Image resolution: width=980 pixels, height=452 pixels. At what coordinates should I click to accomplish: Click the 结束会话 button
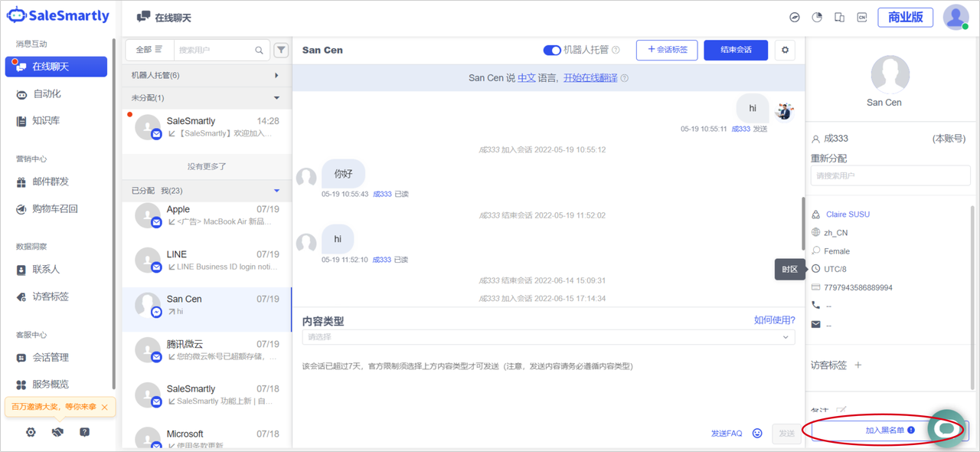point(735,50)
